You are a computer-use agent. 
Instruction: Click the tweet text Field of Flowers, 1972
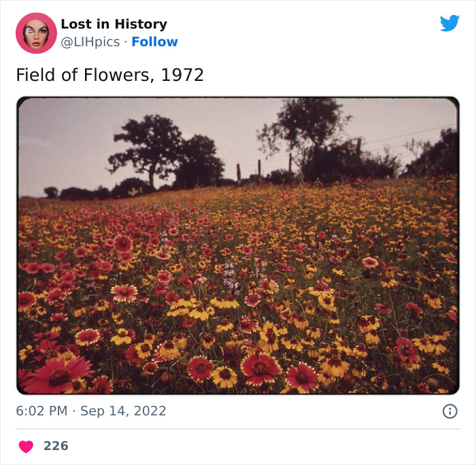click(109, 75)
